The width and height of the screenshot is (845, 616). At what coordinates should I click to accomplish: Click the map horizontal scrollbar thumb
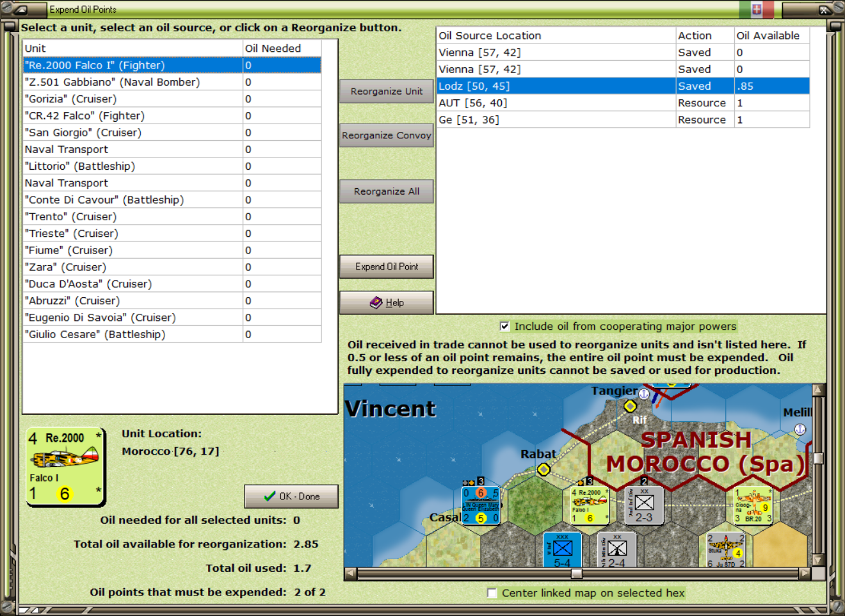click(576, 574)
